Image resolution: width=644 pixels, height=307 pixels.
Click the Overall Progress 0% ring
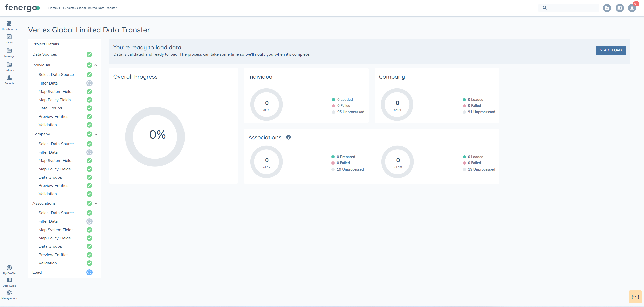pyautogui.click(x=155, y=136)
